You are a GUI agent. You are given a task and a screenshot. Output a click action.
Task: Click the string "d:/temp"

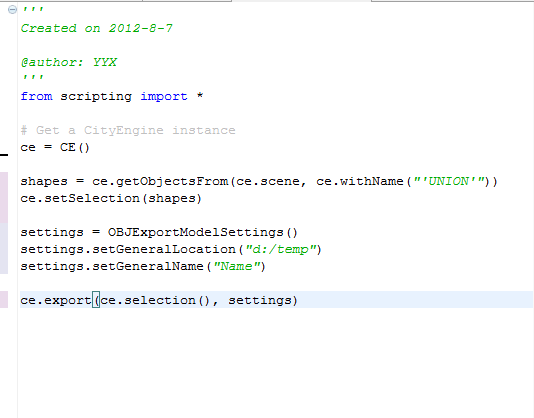point(281,250)
